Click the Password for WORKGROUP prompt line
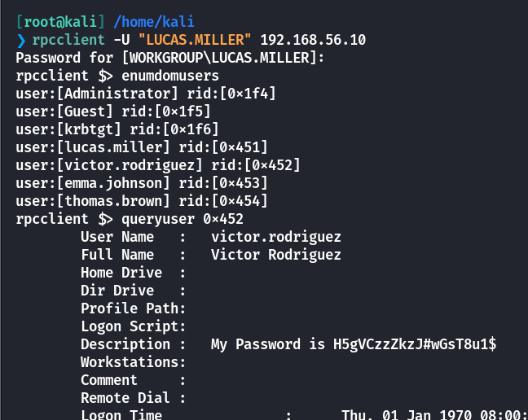 (170, 58)
